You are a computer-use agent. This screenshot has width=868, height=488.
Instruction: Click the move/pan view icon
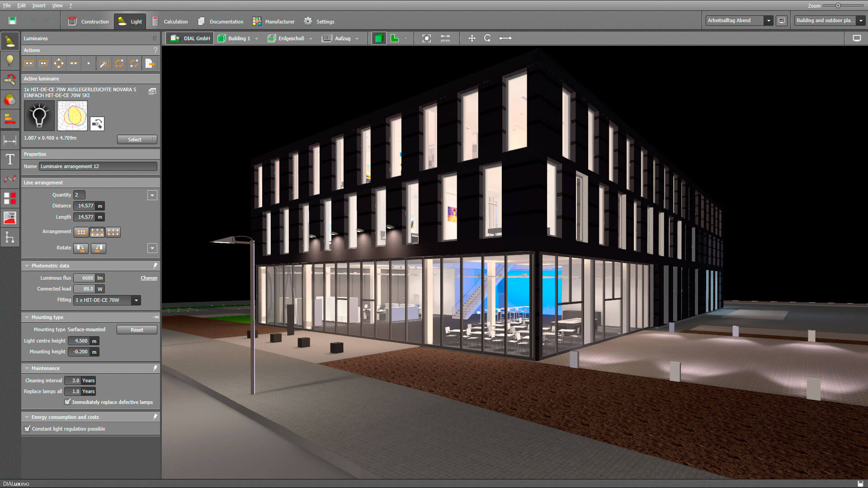[472, 38]
